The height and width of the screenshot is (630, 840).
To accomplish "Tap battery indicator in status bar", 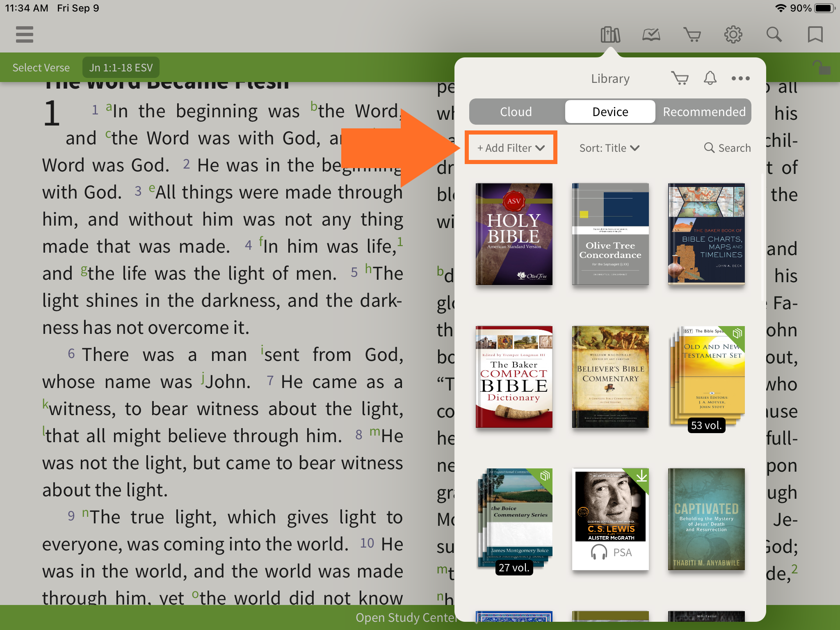I will point(825,8).
